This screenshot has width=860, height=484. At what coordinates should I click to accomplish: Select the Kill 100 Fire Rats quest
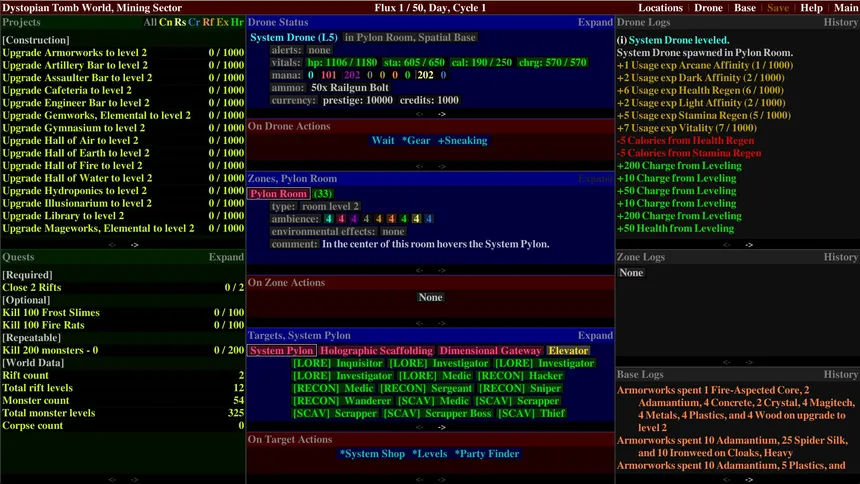click(123, 325)
